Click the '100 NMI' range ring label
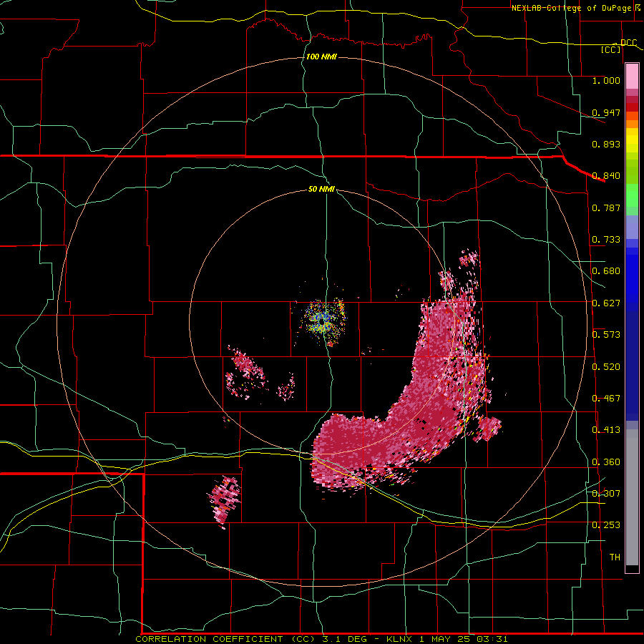644x644 pixels. [321, 57]
